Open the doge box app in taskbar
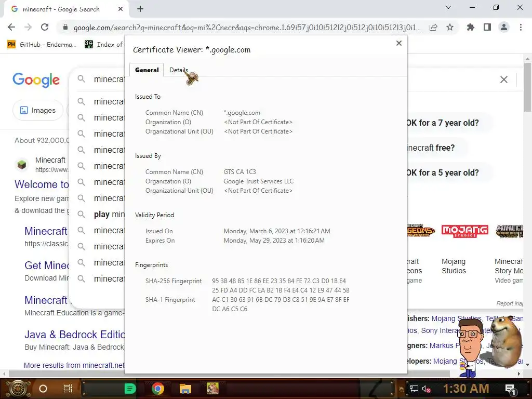 [212, 389]
